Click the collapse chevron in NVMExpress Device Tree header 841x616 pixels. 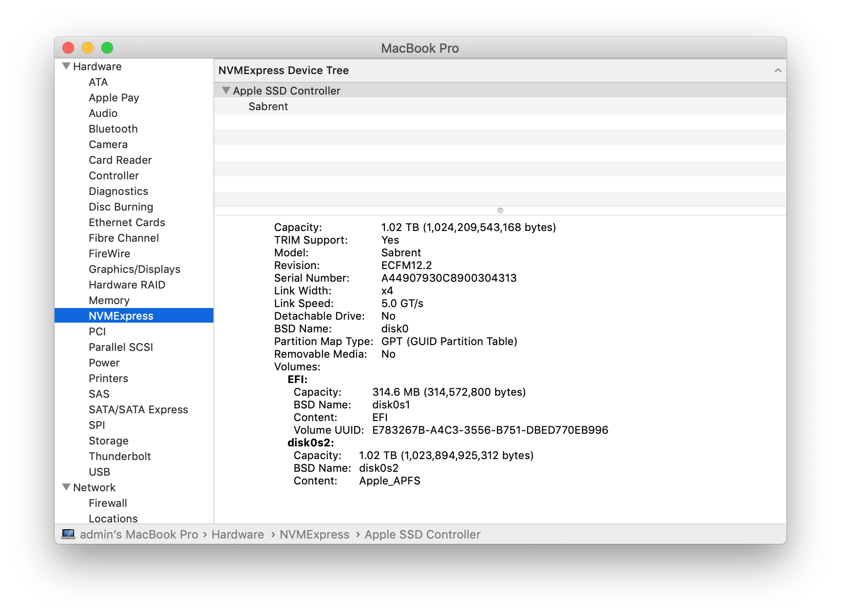[x=778, y=71]
